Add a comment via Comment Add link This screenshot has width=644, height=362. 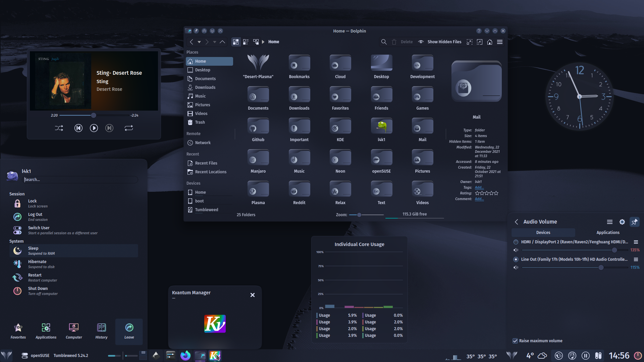(479, 199)
